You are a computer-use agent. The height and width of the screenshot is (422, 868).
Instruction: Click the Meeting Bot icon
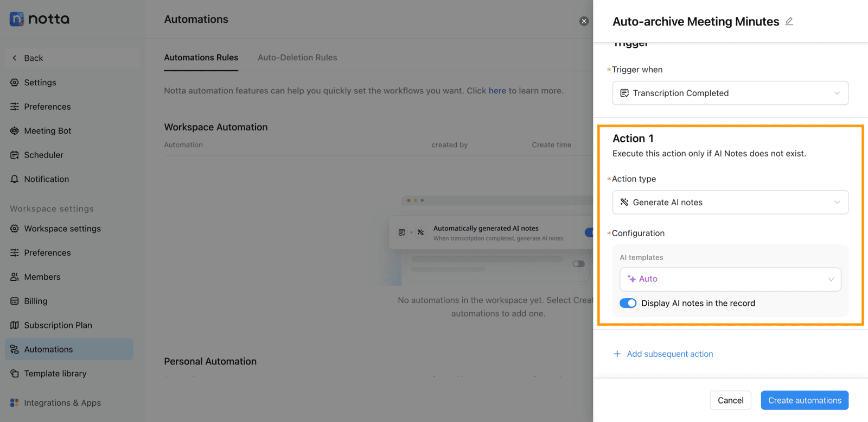click(x=15, y=131)
